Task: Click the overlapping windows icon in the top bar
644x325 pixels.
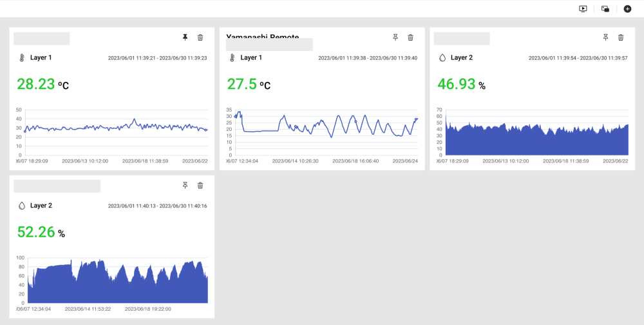Action: (x=605, y=9)
